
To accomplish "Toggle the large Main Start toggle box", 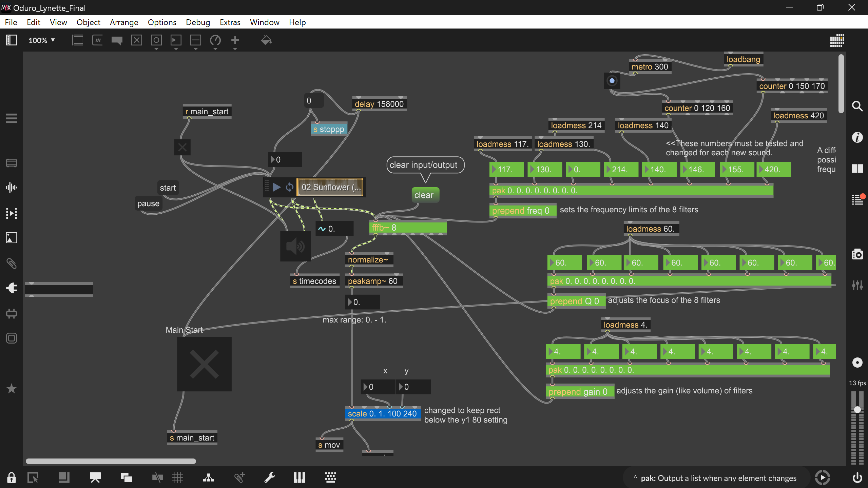I will coord(204,364).
